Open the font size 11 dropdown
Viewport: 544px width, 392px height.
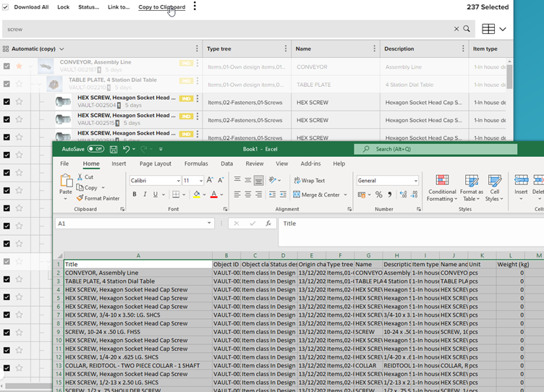click(x=201, y=181)
